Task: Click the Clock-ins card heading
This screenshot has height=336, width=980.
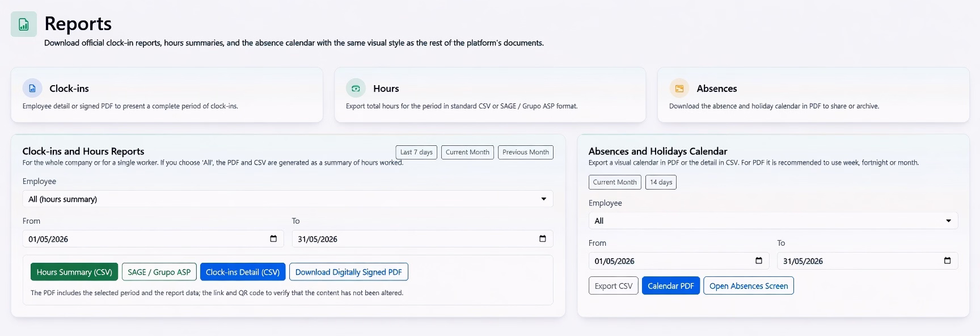Action: point(69,89)
